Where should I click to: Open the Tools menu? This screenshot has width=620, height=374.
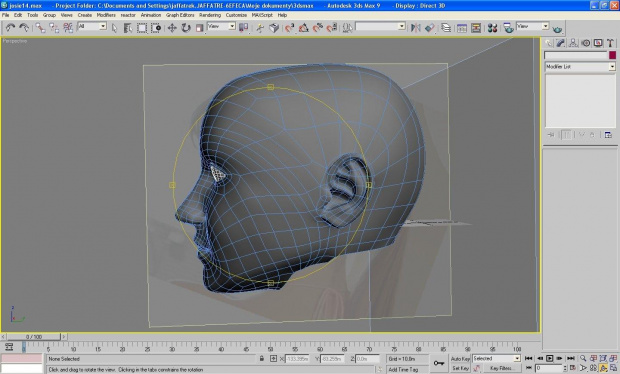point(32,15)
